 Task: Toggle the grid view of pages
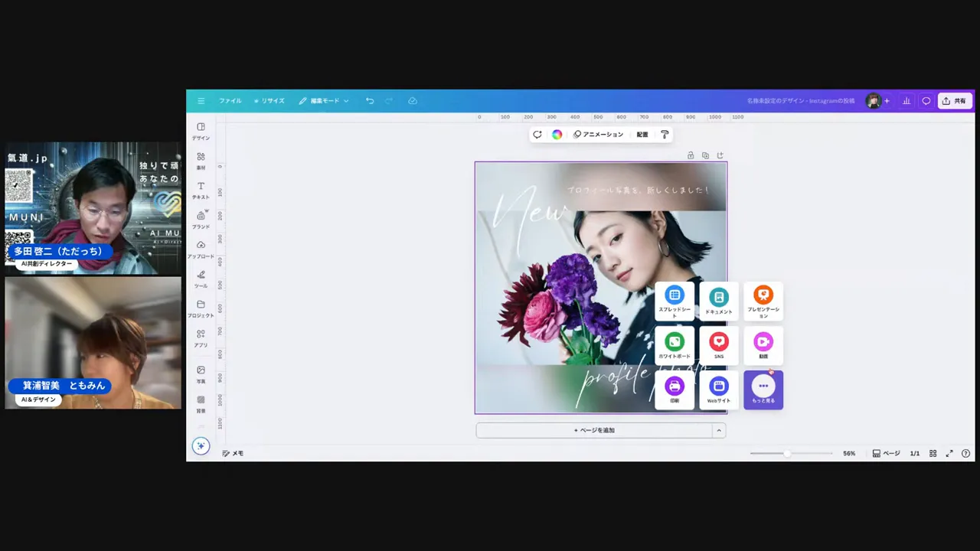coord(933,453)
